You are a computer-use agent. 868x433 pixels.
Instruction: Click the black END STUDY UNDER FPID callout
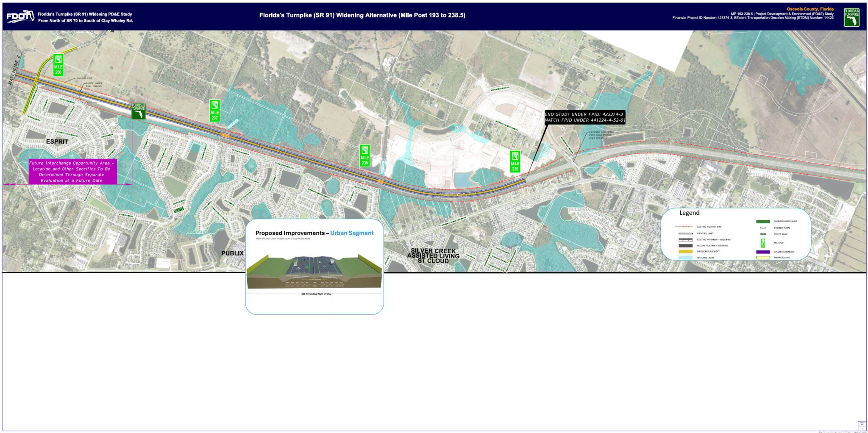click(x=585, y=117)
